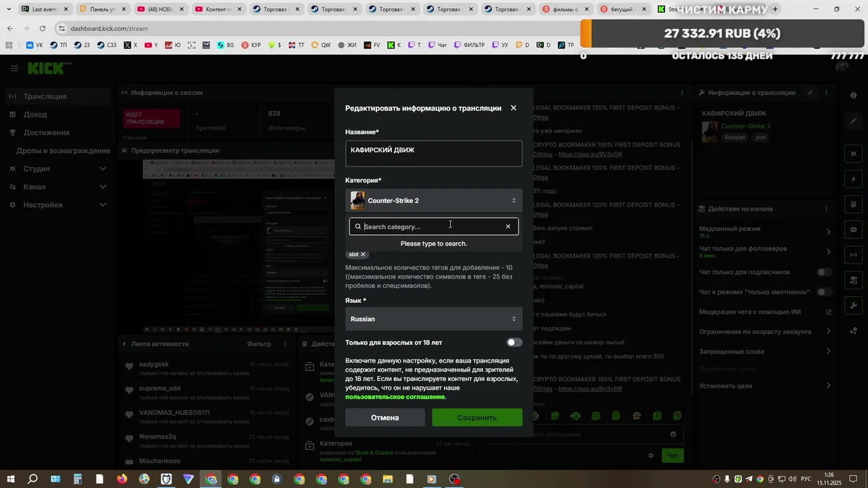Toggle adults-only 18+ switch

(x=514, y=342)
